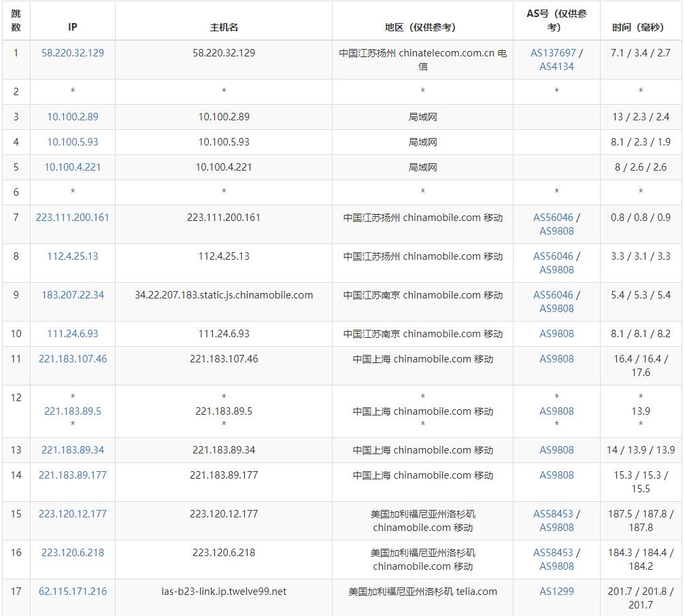Viewport: 685px width, 616px height.
Task: Open IP link 221.183.107.46
Action: coord(73,359)
